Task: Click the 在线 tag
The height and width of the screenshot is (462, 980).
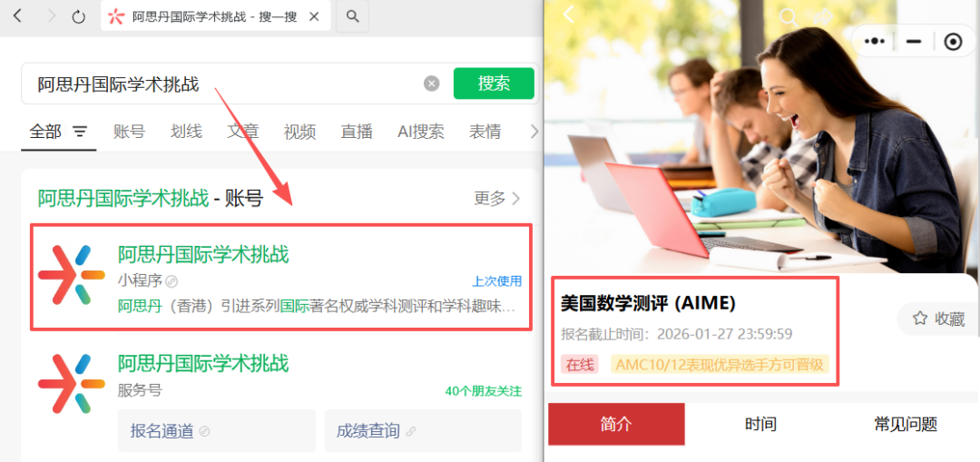Action: tap(579, 364)
